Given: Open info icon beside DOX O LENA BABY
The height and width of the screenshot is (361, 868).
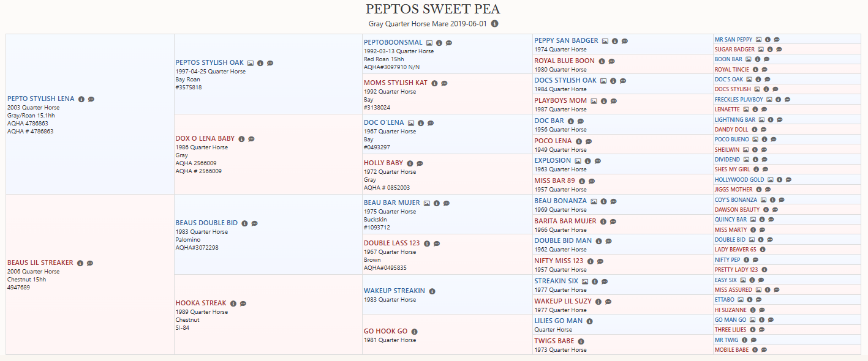Looking at the screenshot, I should coord(241,140).
